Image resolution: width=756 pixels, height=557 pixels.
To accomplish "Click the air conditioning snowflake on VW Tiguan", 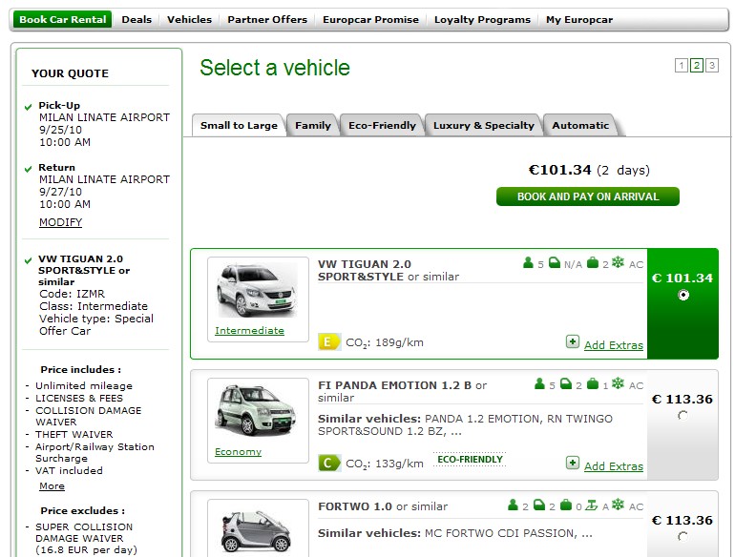I will click(x=618, y=263).
